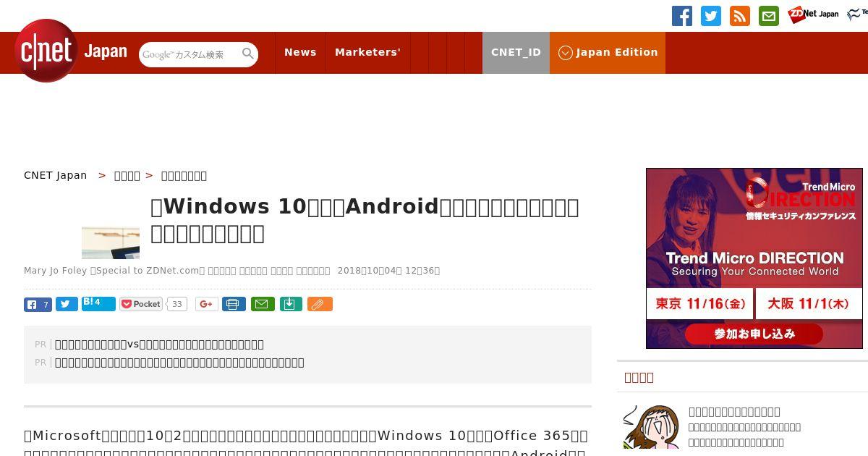Viewport: 868px width, 456px height.
Task: Click the orange paperclip clip icon
Action: click(320, 304)
